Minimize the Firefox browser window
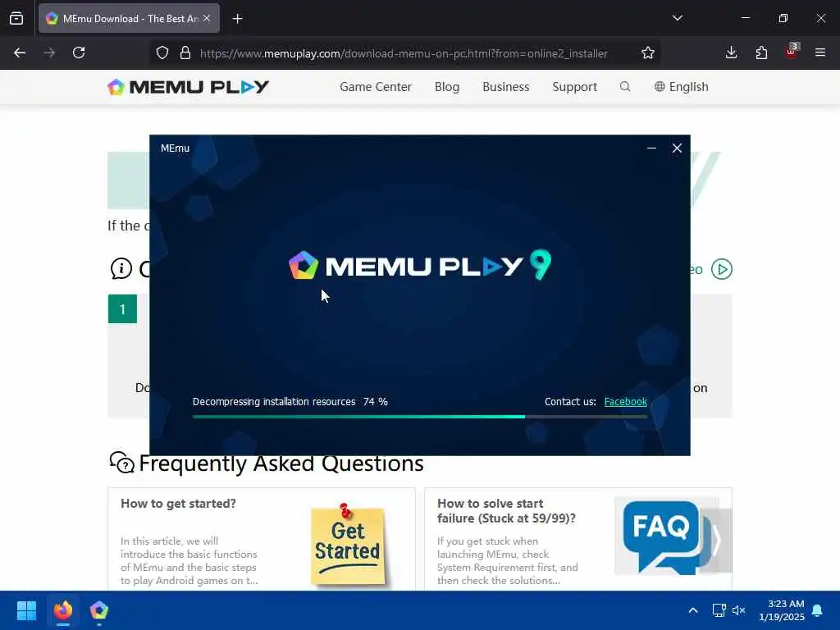This screenshot has height=630, width=840. coord(745,18)
